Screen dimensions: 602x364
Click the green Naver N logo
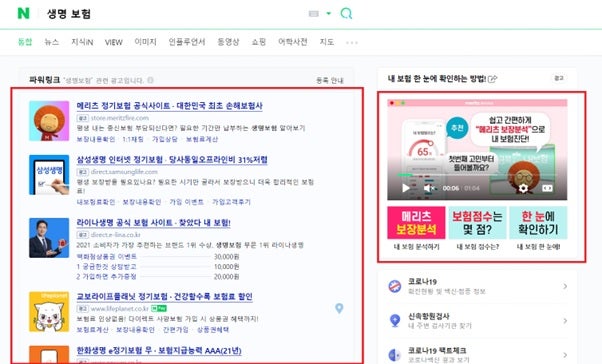[23, 13]
